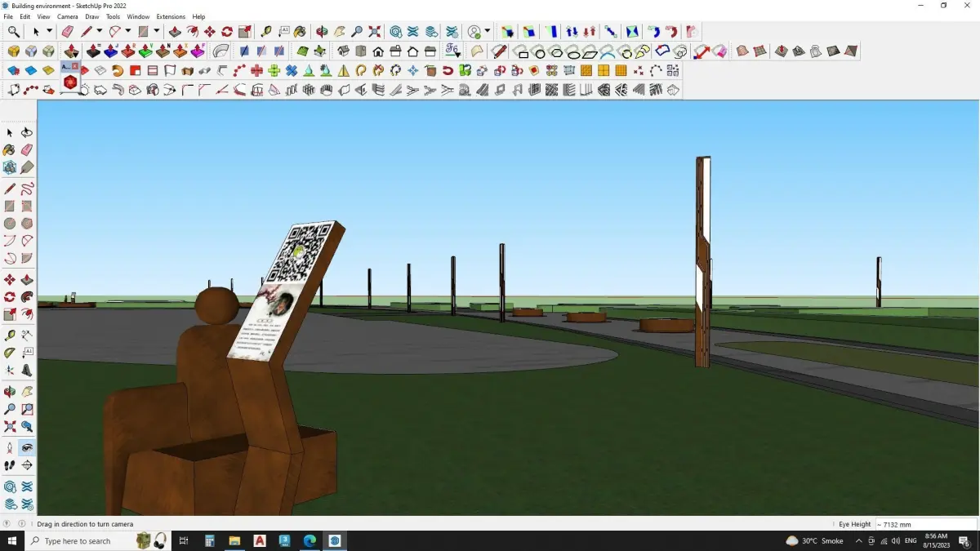Open Microsoft Edge from the taskbar
Screen dimensions: 980x551
click(310, 540)
